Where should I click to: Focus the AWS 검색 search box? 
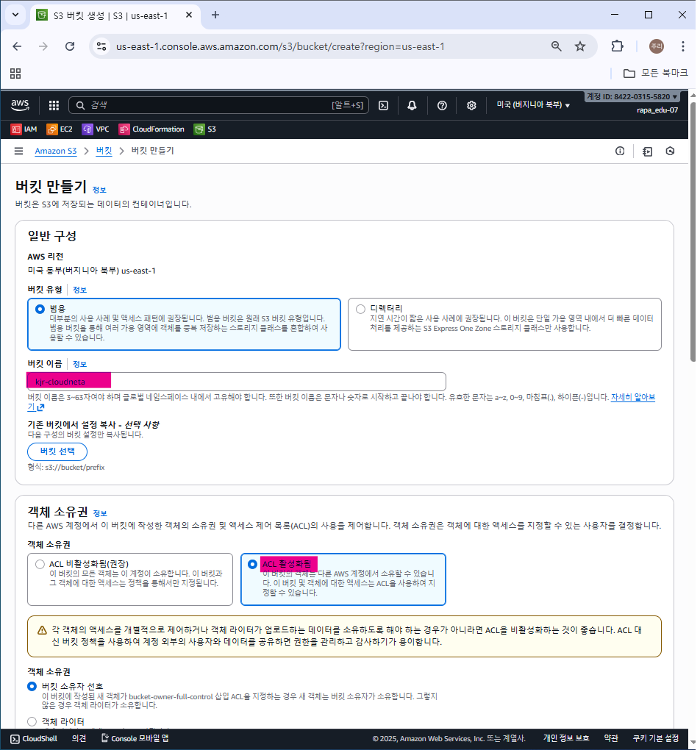[x=218, y=105]
